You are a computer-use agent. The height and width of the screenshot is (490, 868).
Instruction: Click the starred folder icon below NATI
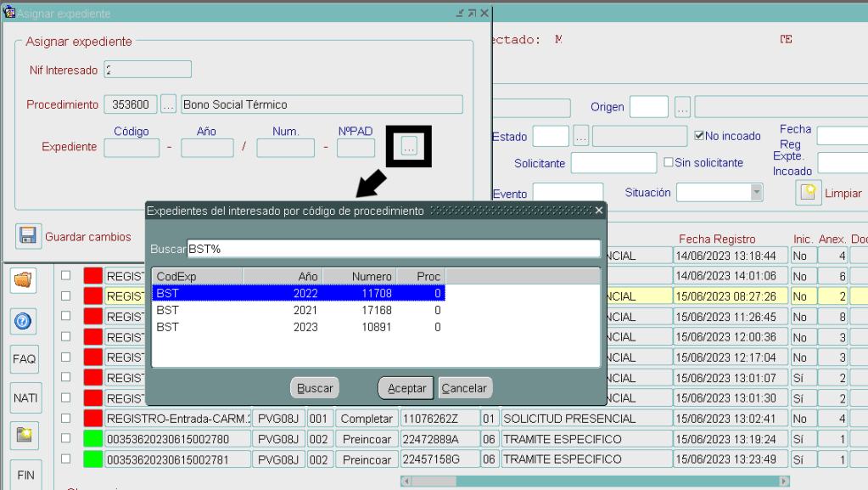click(x=24, y=436)
